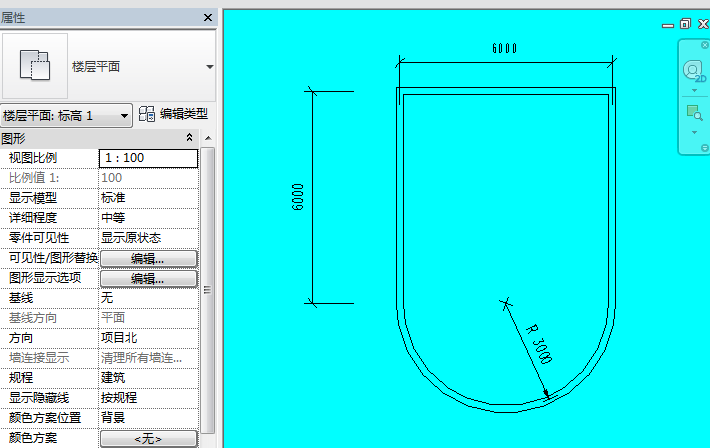Click the 2D steering wheel icon

pos(693,70)
